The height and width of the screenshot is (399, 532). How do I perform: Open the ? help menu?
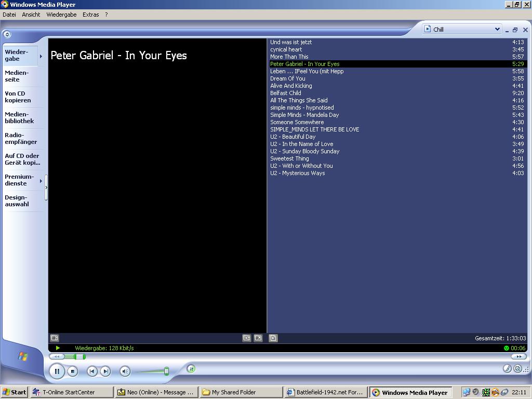tap(106, 15)
